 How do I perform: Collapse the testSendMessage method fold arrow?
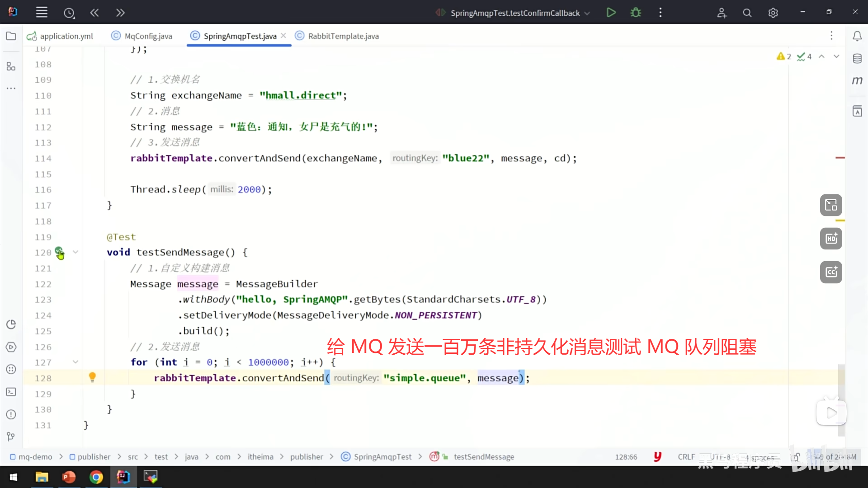tap(75, 252)
